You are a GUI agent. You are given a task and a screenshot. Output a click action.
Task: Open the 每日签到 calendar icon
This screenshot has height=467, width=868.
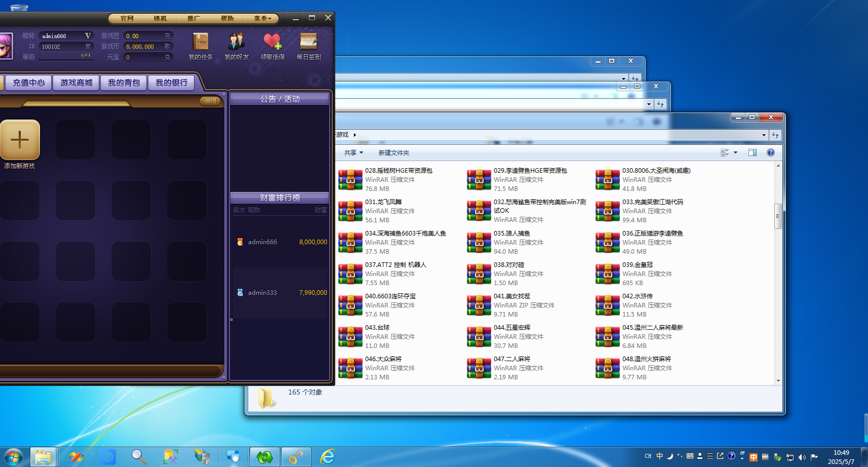click(308, 42)
